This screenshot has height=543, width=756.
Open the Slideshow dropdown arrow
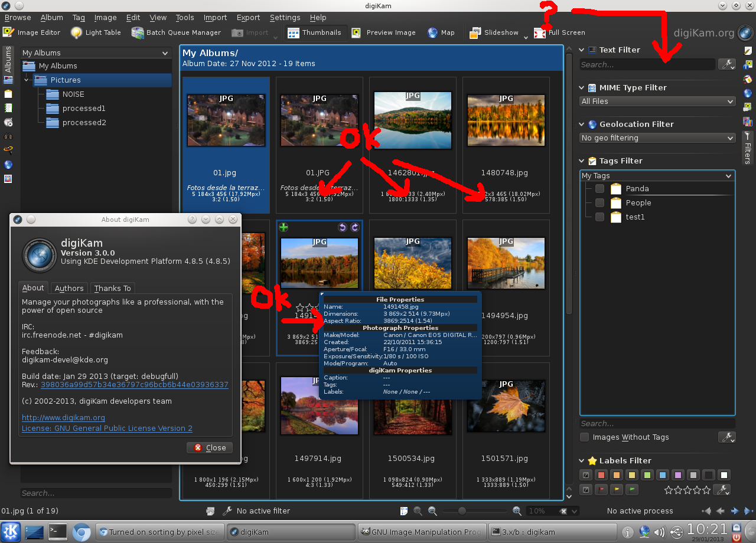click(526, 37)
